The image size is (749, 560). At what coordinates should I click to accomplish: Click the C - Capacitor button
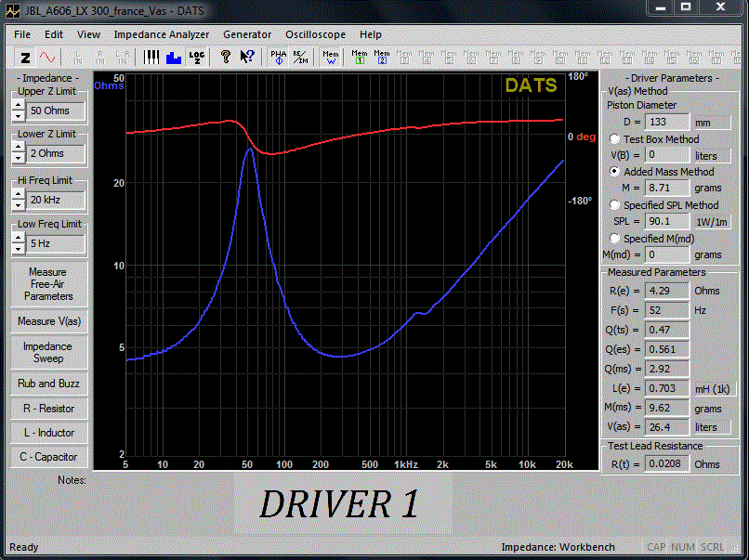(x=48, y=457)
